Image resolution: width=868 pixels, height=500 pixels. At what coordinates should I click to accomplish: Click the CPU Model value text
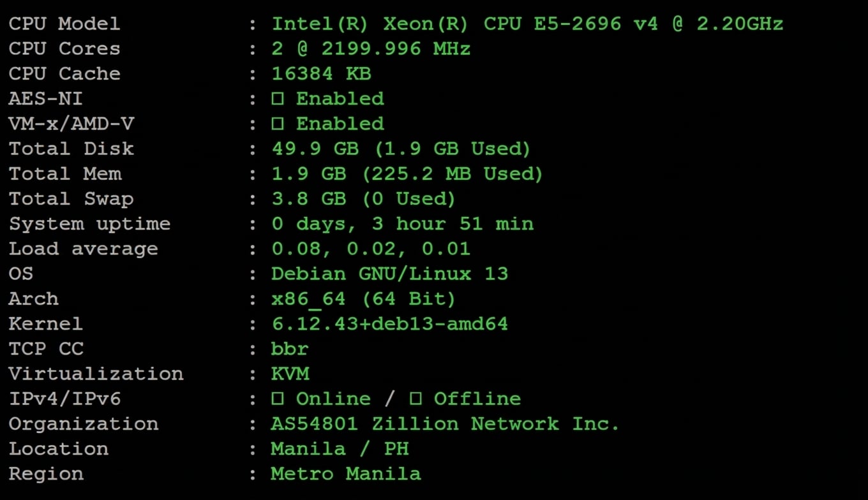pyautogui.click(x=527, y=24)
